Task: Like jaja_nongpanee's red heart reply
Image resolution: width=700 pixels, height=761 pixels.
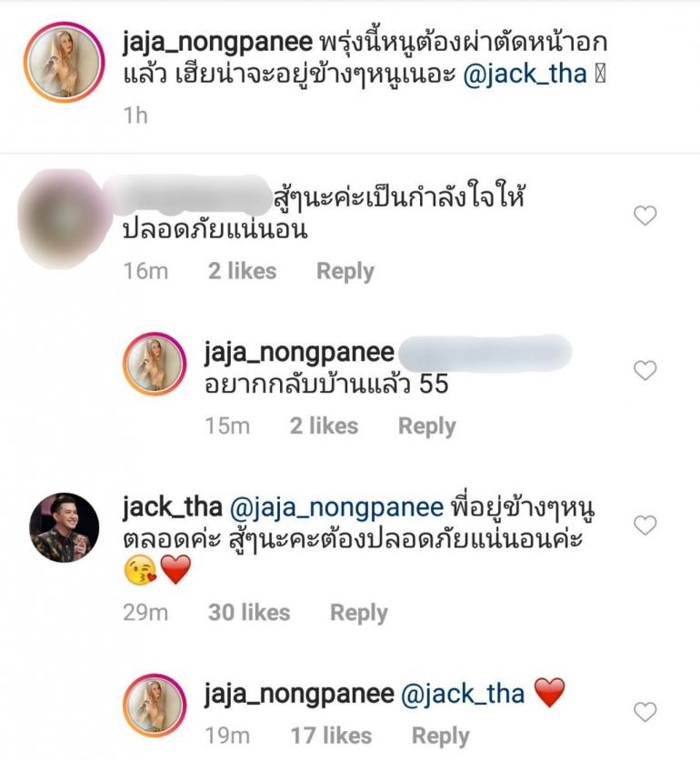Action: click(645, 712)
